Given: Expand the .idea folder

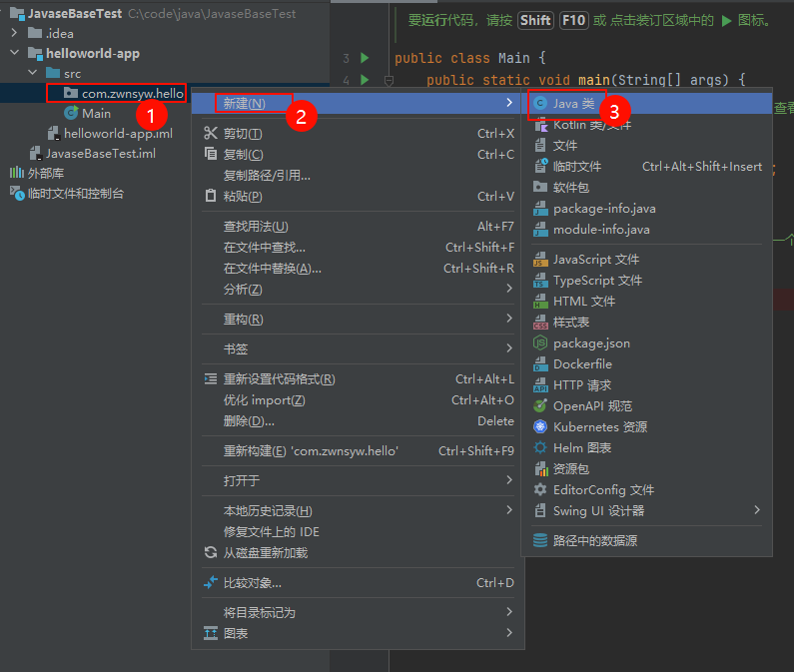Looking at the screenshot, I should pos(14,33).
